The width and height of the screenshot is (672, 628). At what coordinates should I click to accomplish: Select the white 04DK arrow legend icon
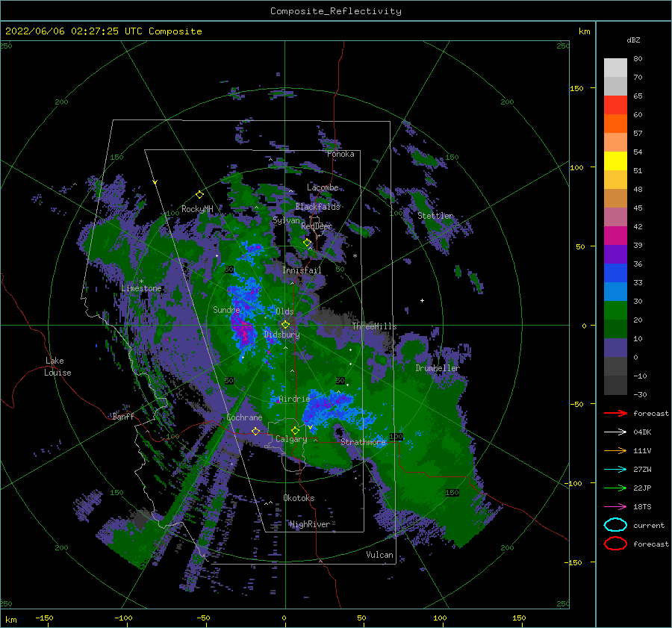pyautogui.click(x=615, y=432)
